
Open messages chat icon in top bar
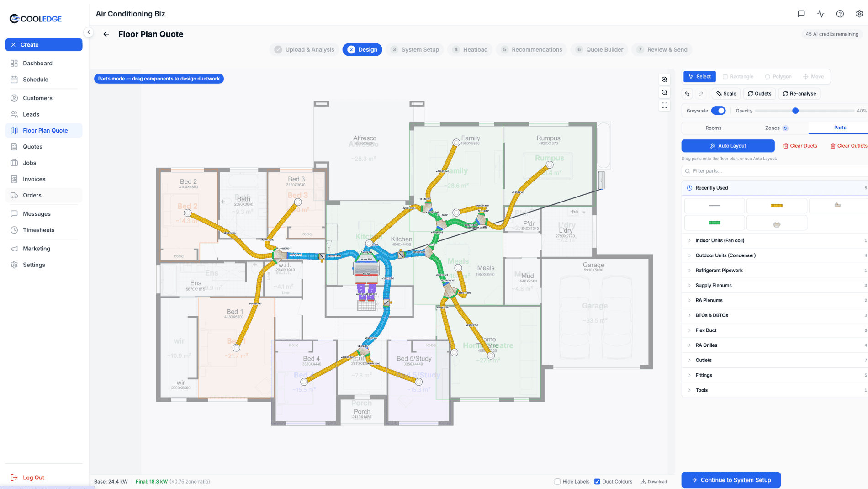[801, 14]
